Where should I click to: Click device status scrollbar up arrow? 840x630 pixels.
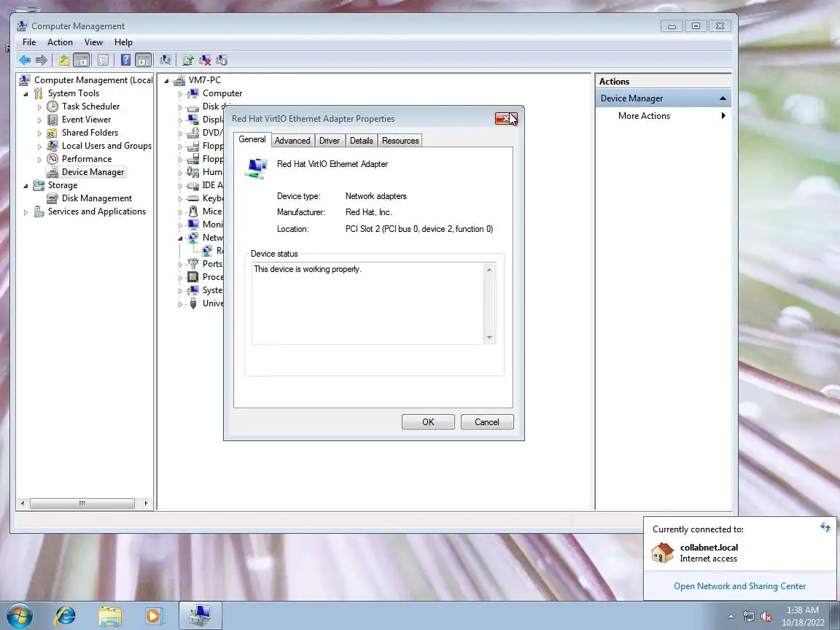coord(489,270)
